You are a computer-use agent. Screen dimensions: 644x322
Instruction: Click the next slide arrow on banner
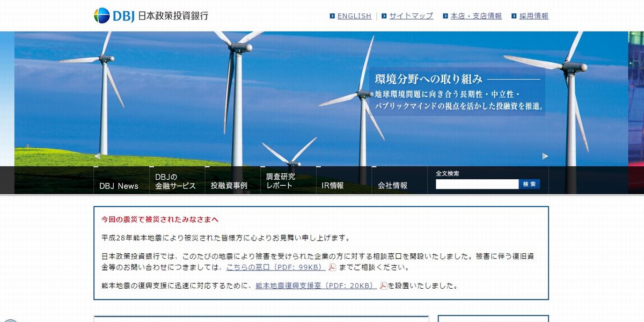click(545, 156)
